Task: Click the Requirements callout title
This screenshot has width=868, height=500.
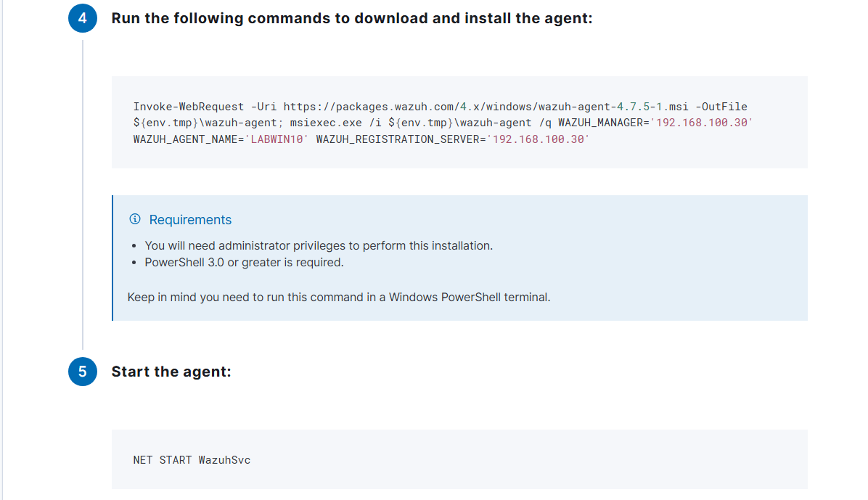Action: (x=190, y=220)
